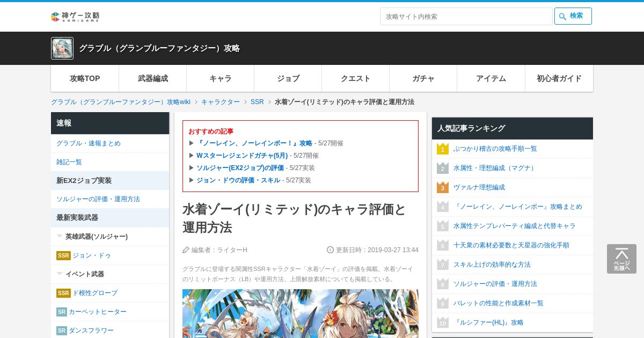
Task: Go to キャラクター breadcrumb link
Action: pos(221,102)
